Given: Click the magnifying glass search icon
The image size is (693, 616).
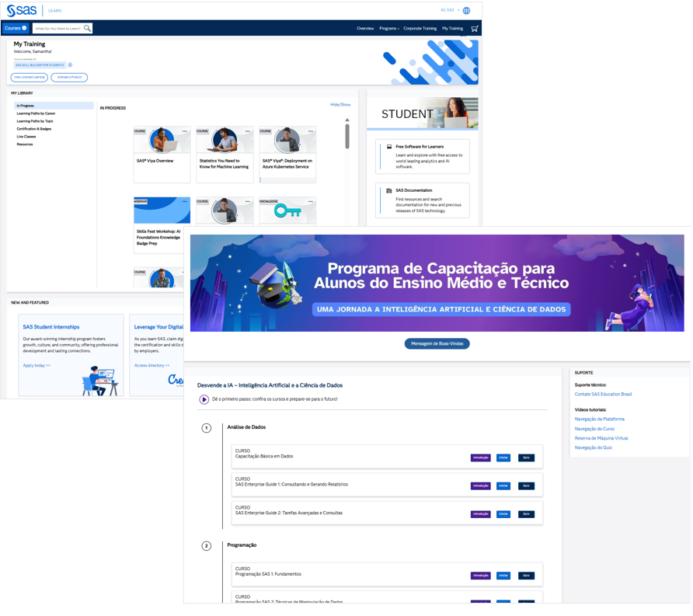Looking at the screenshot, I should tap(87, 28).
